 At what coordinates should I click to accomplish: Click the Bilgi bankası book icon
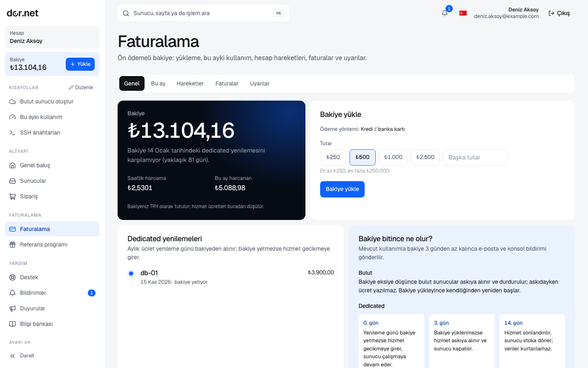pyautogui.click(x=13, y=324)
